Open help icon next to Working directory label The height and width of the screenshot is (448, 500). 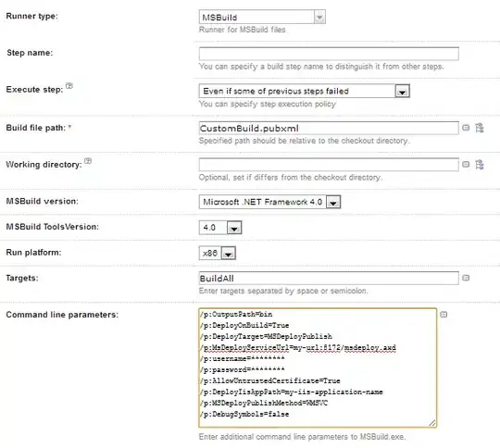88,161
